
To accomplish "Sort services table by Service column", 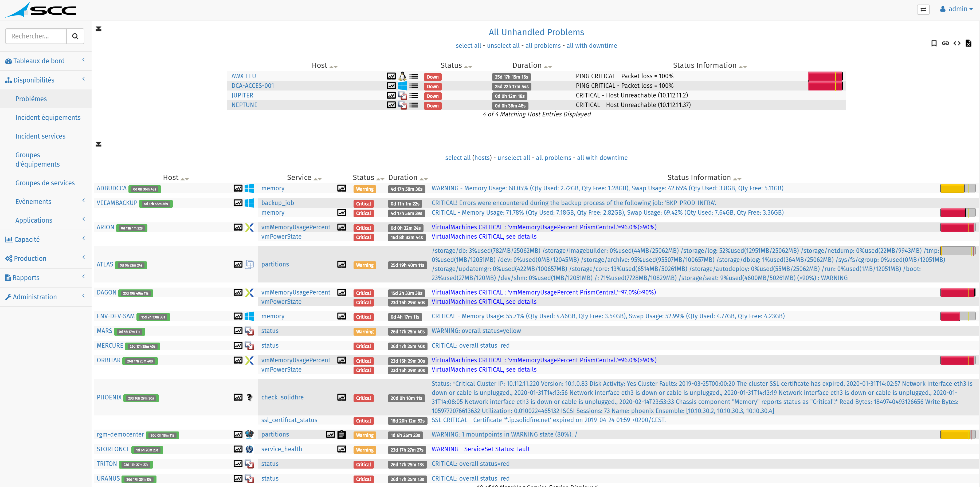I will (x=318, y=179).
